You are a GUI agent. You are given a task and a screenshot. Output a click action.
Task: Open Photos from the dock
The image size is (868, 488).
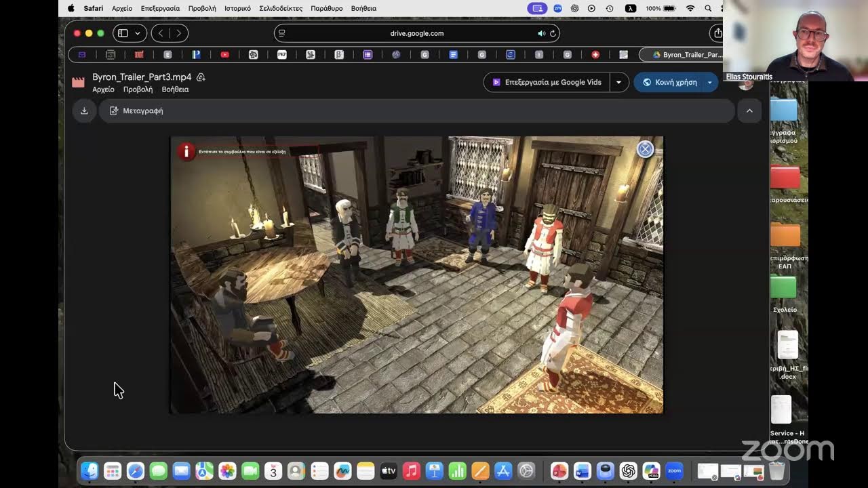[x=227, y=470]
